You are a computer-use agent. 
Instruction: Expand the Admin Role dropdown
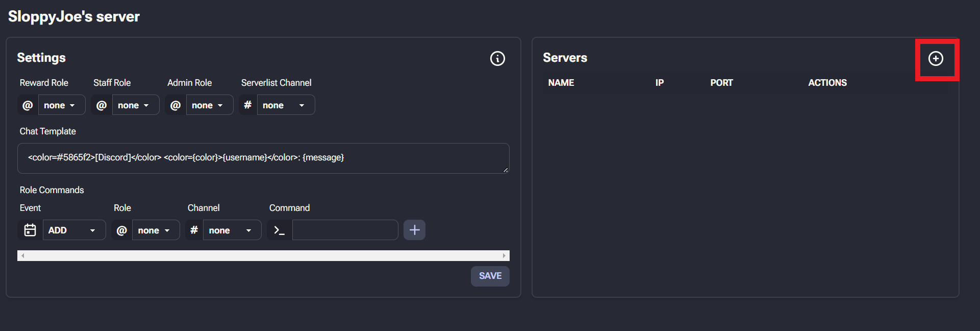(209, 105)
